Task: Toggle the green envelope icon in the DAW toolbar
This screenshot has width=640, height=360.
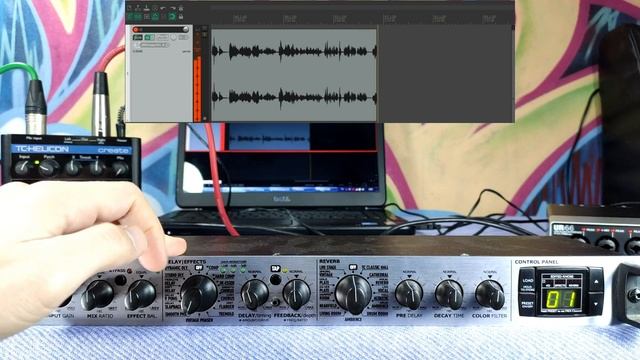Action: click(155, 16)
